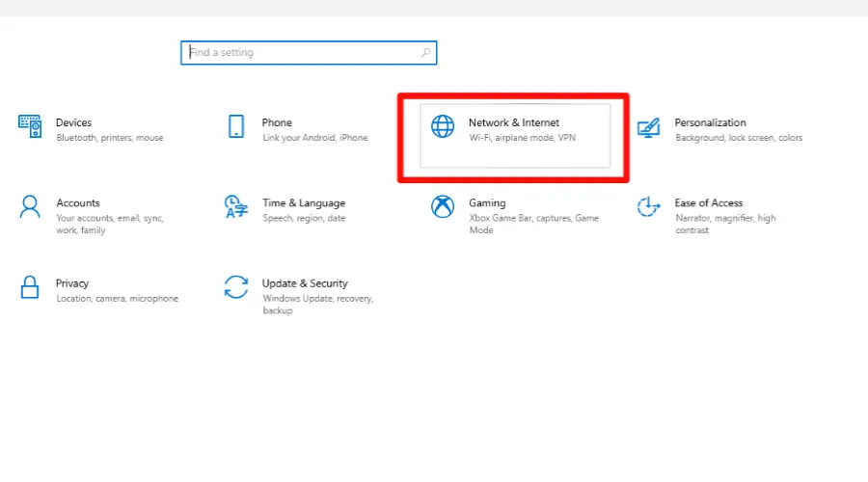Open the Accounts settings label

[78, 203]
